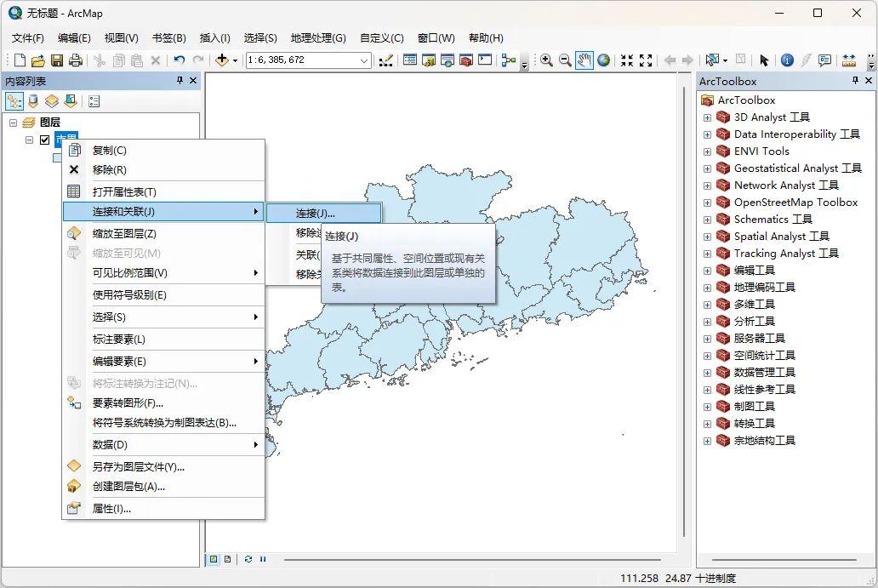Click 属性(I)... in the context menu
Screen dimensions: 878x588
point(163,509)
